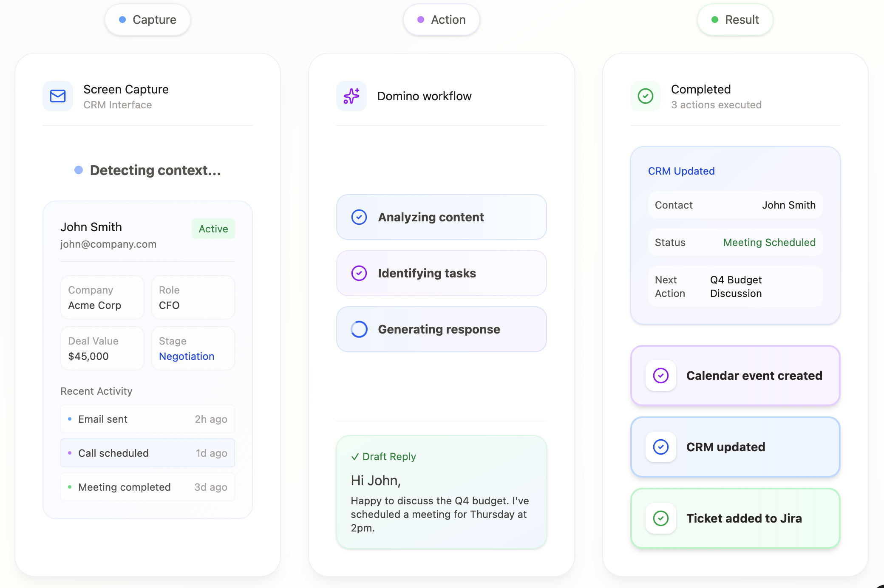Click the Analyzing content check circle
884x588 pixels.
pos(359,217)
